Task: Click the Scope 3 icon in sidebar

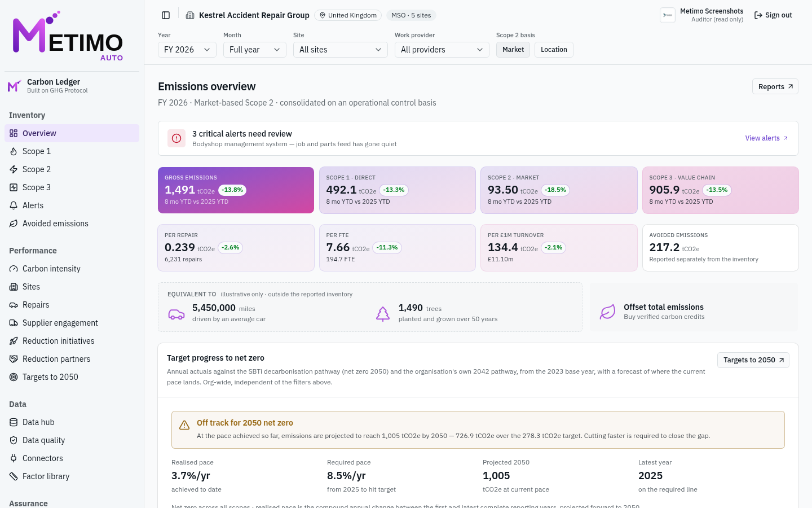Action: [14, 187]
